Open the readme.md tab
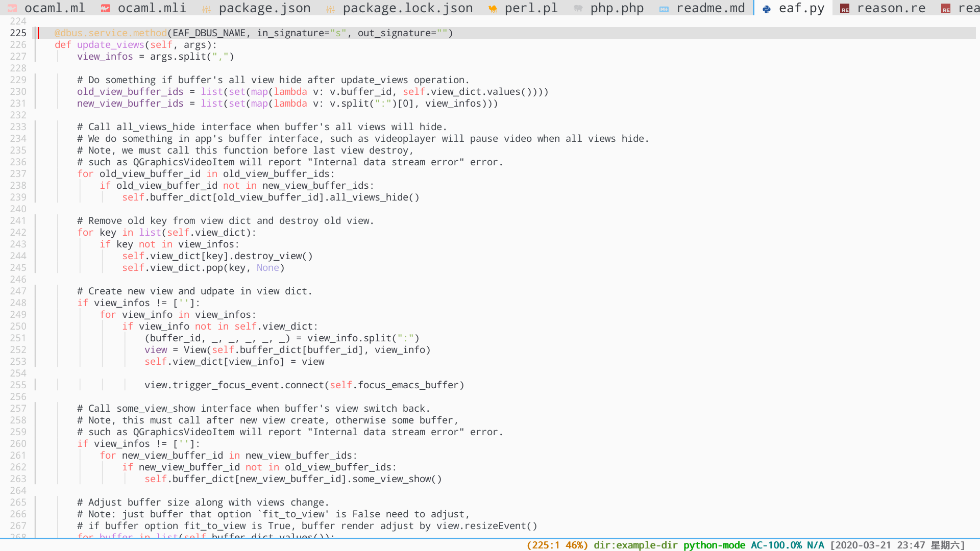 pos(710,9)
